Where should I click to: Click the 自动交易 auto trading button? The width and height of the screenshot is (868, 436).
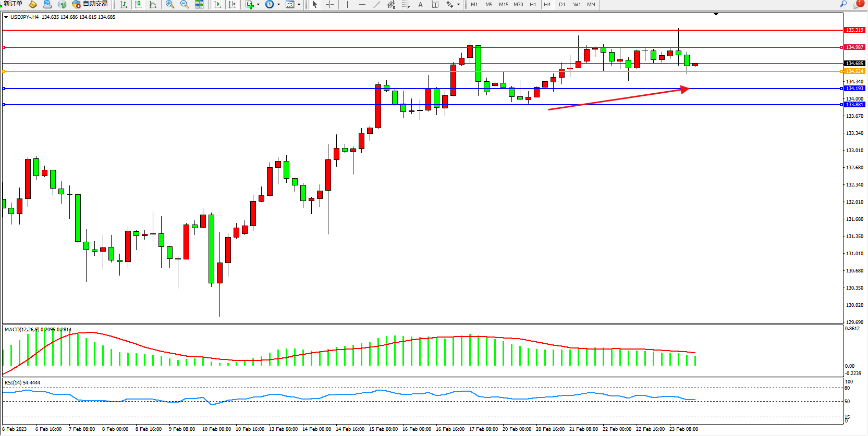(x=90, y=4)
